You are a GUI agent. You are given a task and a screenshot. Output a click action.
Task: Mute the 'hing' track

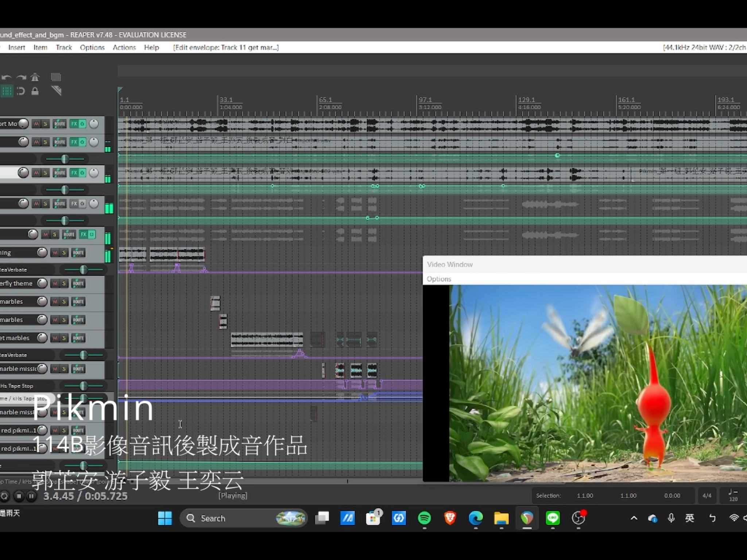tap(55, 252)
